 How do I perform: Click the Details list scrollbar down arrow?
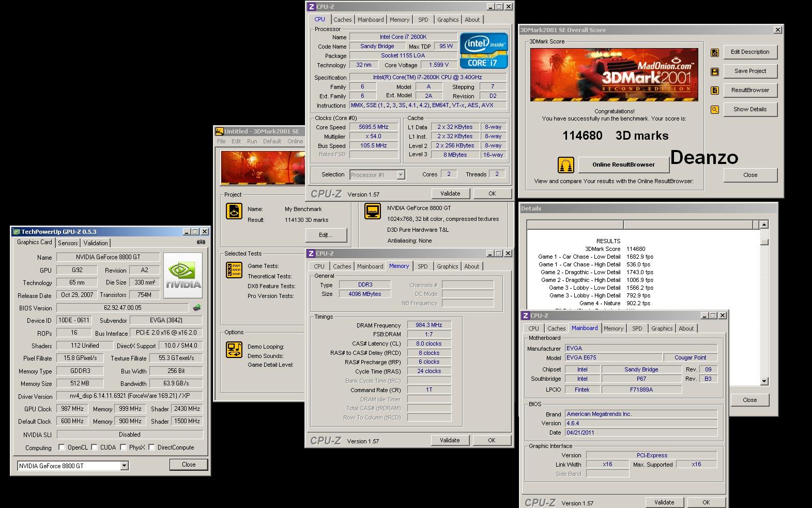[x=764, y=381]
